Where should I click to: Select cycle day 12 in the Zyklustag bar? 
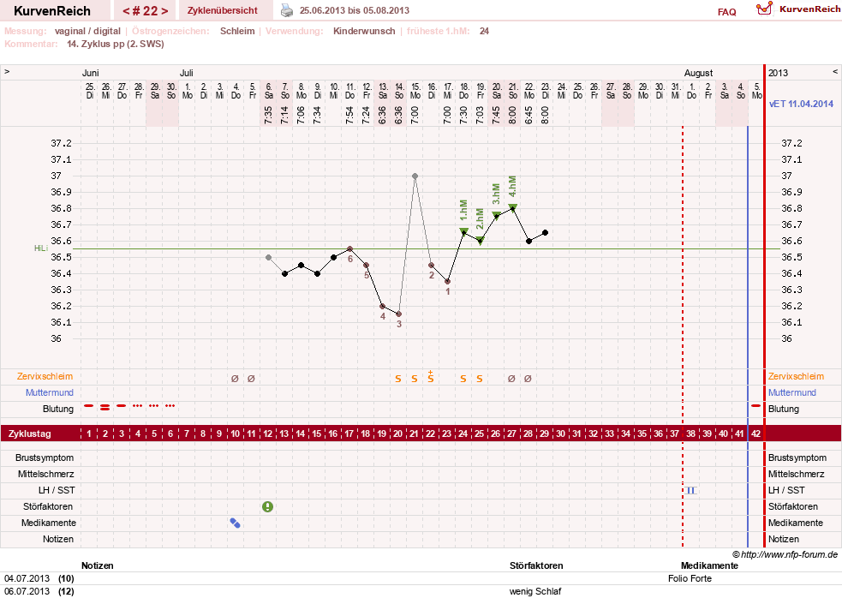[x=267, y=434]
